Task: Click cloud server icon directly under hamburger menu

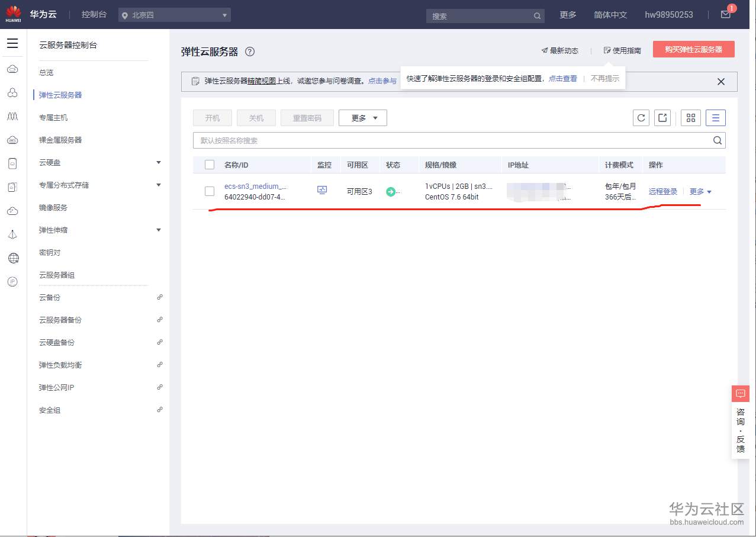Action: click(x=12, y=69)
